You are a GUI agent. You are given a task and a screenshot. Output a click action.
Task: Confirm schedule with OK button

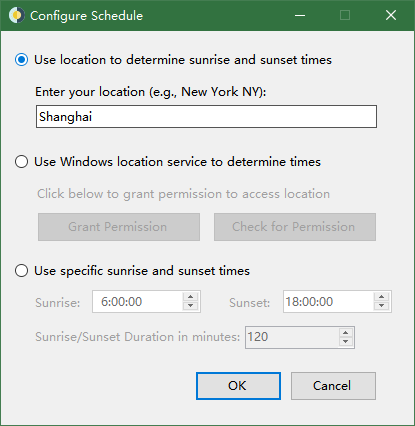click(238, 386)
